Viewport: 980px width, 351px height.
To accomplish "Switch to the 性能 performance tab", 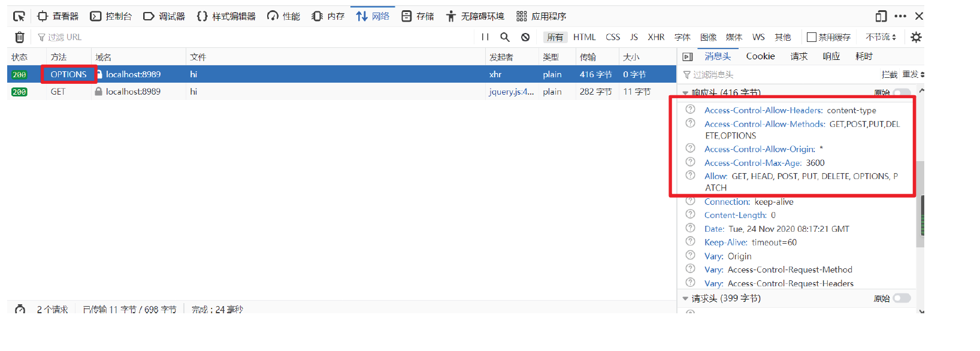I will pyautogui.click(x=284, y=16).
